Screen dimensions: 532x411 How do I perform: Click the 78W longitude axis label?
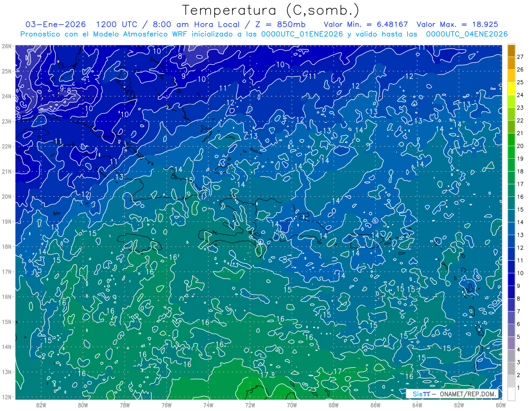click(125, 404)
